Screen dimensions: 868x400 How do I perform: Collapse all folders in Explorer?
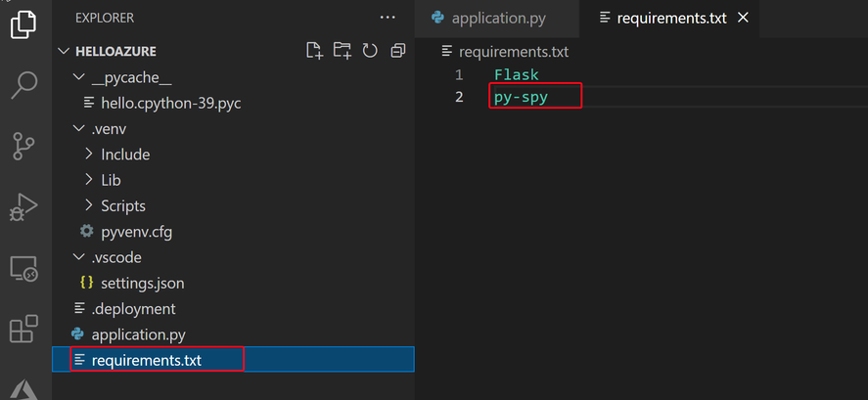[397, 51]
